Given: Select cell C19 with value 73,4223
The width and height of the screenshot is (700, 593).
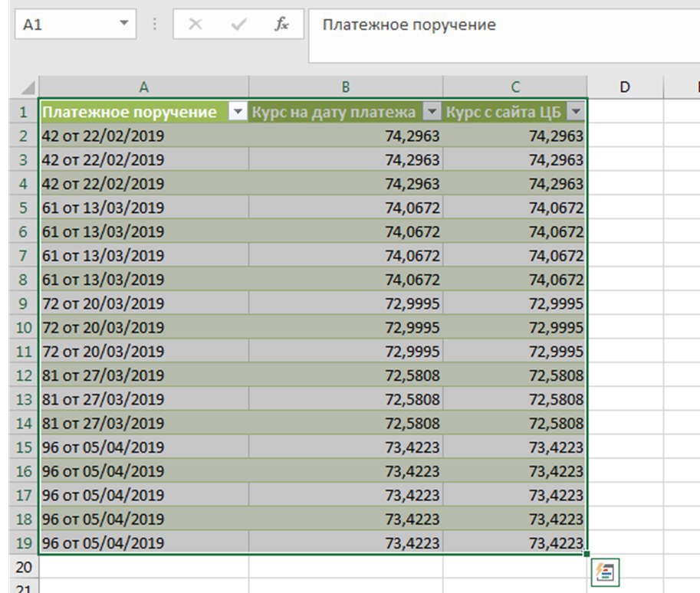Looking at the screenshot, I should [x=515, y=542].
